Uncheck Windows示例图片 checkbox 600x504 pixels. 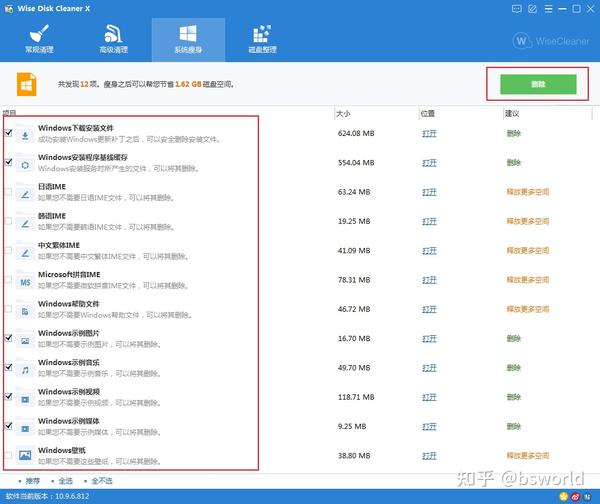point(8,338)
